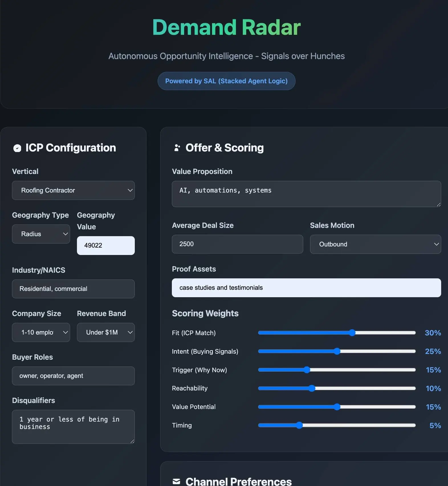Open the Vertical dropdown showing Roofing Contractor
Screen dimensions: 448x486
(73, 190)
